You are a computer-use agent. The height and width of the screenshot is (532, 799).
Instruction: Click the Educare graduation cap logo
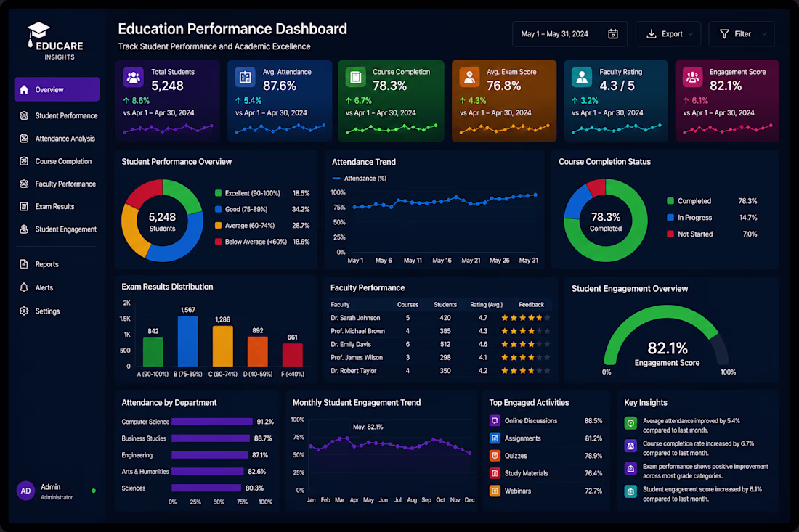(x=38, y=33)
